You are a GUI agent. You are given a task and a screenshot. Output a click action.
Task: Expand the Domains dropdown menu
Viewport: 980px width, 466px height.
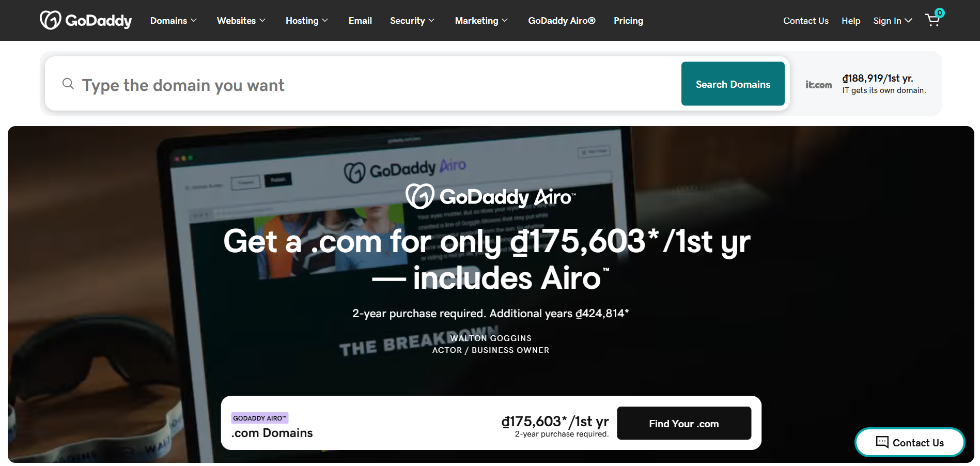pos(174,21)
